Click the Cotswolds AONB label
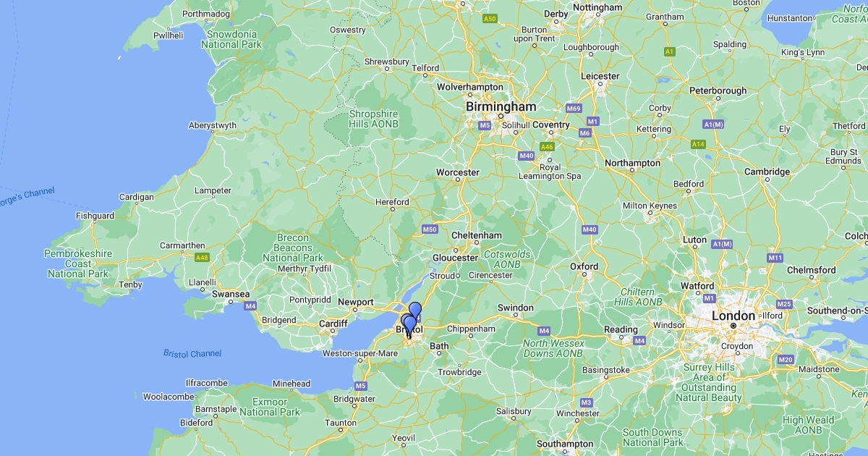 click(x=507, y=259)
